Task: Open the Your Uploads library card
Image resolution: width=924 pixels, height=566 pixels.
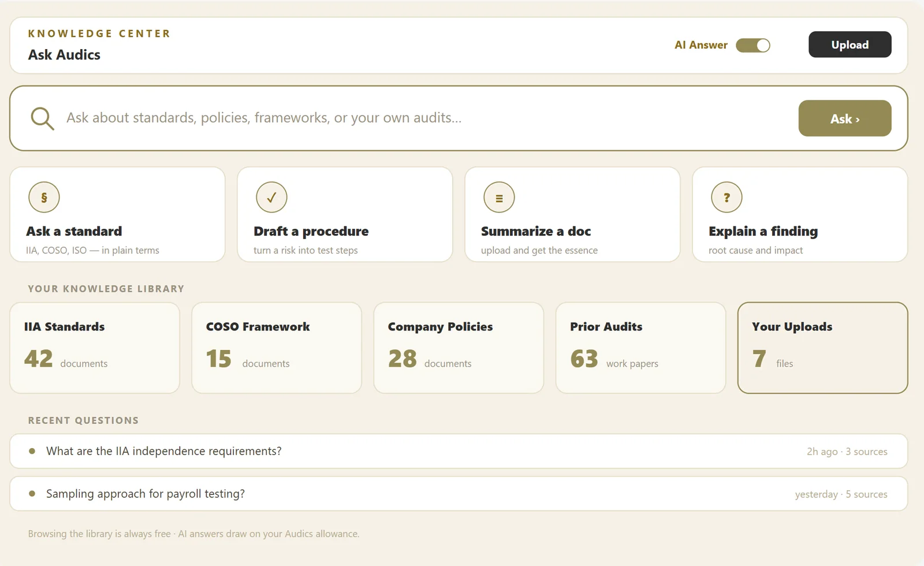Action: pyautogui.click(x=822, y=348)
